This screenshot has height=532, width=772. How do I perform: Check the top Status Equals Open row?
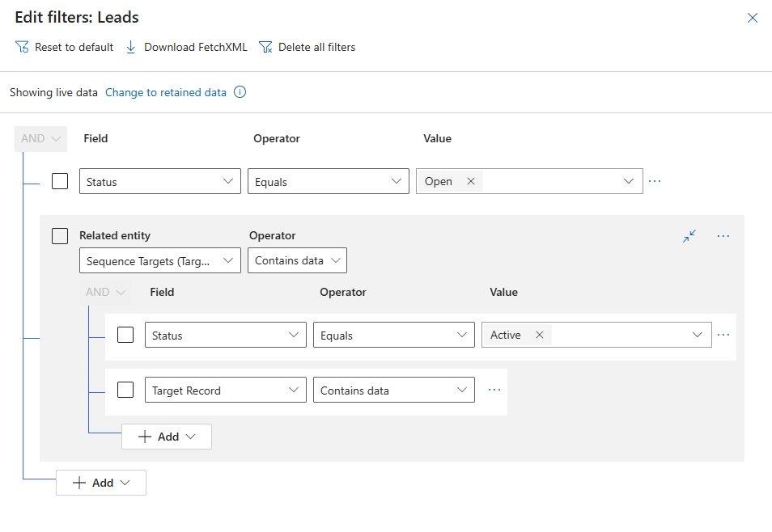click(60, 181)
